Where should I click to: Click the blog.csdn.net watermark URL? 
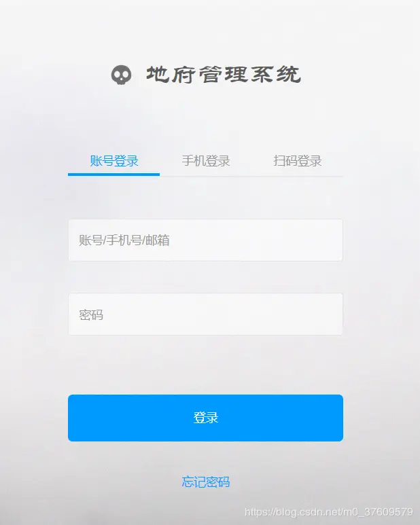[328, 512]
